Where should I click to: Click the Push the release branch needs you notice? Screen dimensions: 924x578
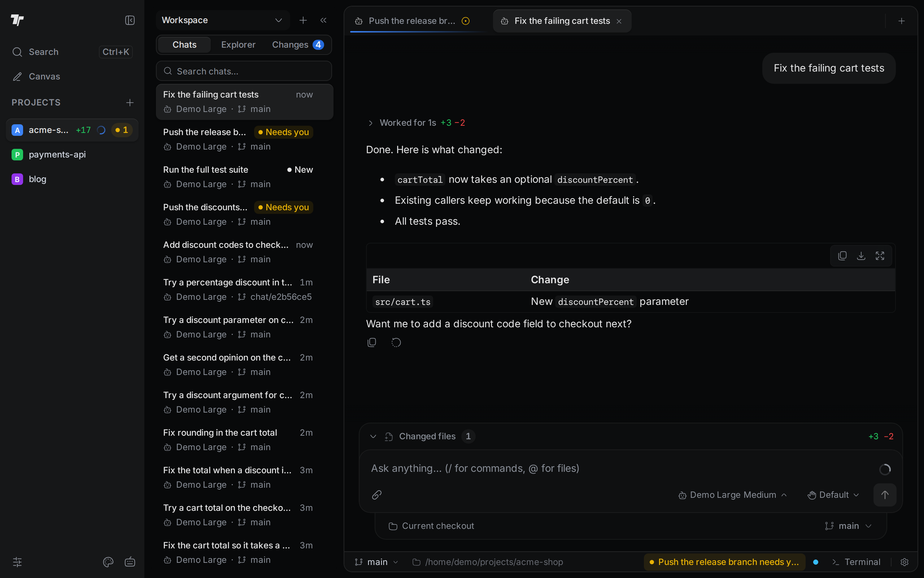pos(724,562)
